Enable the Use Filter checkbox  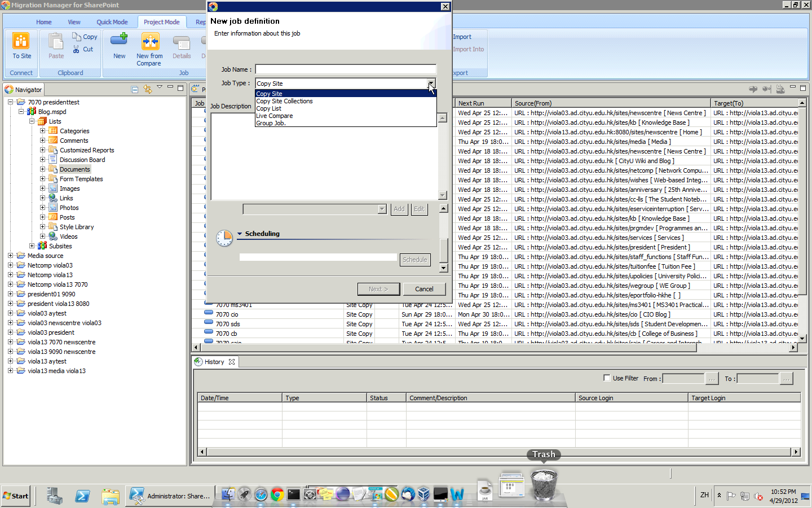pyautogui.click(x=607, y=378)
